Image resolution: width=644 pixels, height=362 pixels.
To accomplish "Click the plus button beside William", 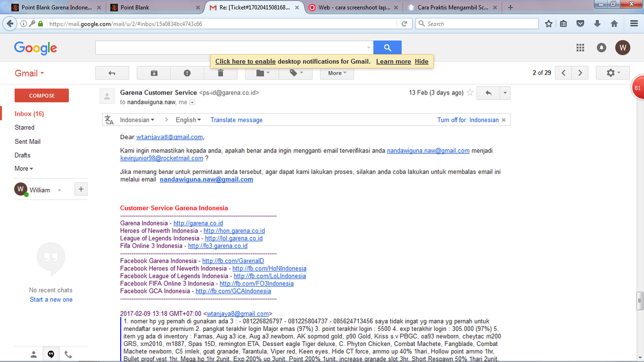I will pos(81,189).
